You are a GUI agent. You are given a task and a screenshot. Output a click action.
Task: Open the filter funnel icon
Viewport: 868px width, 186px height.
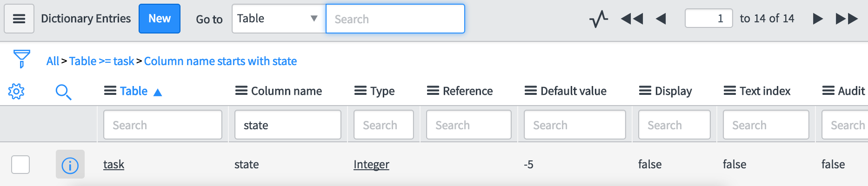(21, 59)
